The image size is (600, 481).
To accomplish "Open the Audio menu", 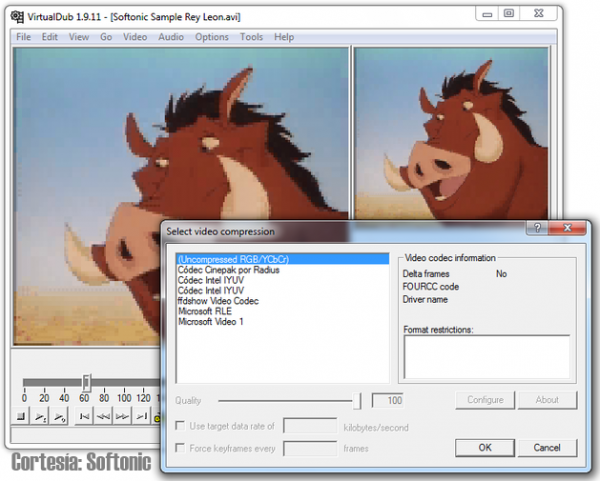I will tap(171, 37).
